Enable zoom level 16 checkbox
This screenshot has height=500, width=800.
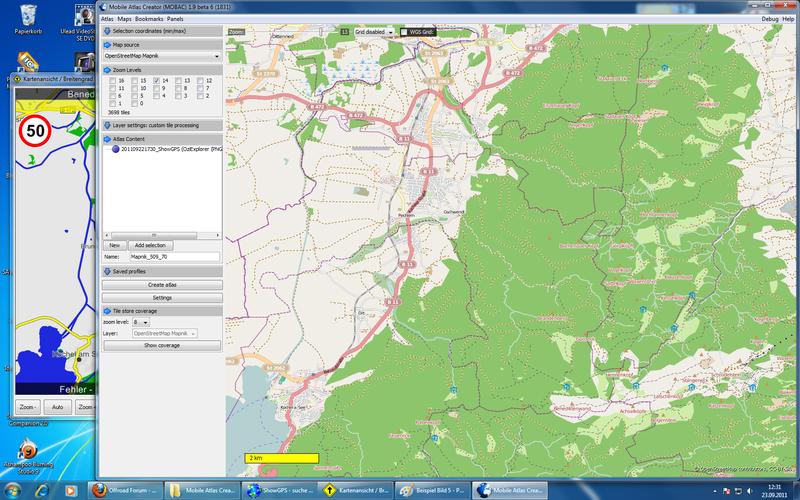pos(113,81)
